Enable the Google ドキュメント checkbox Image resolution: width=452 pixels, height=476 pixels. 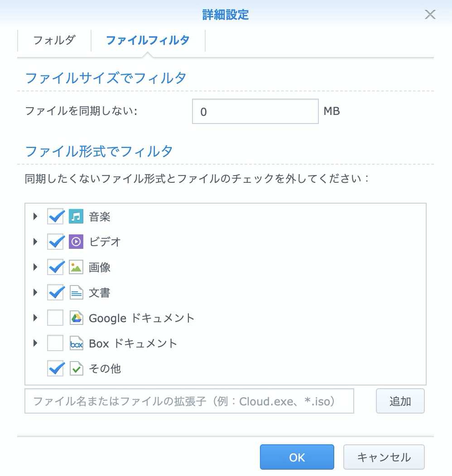[x=55, y=318]
